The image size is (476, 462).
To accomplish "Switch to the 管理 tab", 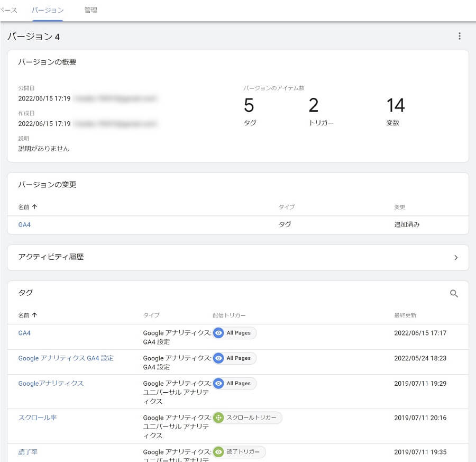I will point(90,10).
